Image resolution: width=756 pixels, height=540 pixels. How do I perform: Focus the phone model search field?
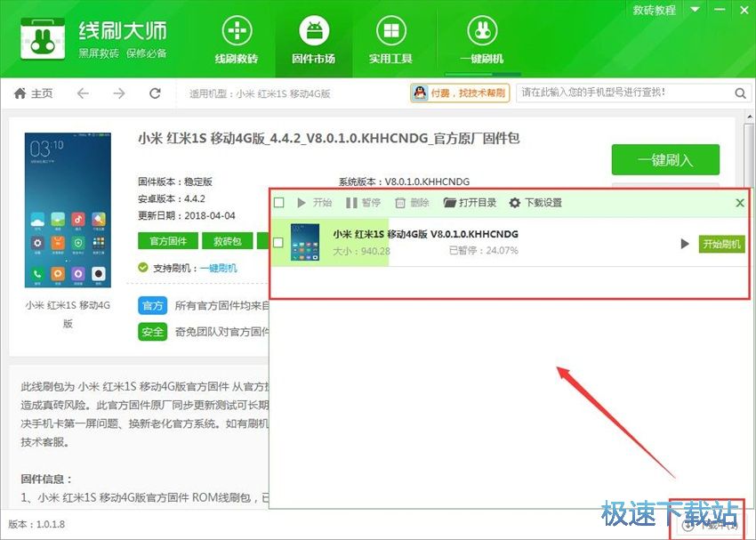click(624, 93)
